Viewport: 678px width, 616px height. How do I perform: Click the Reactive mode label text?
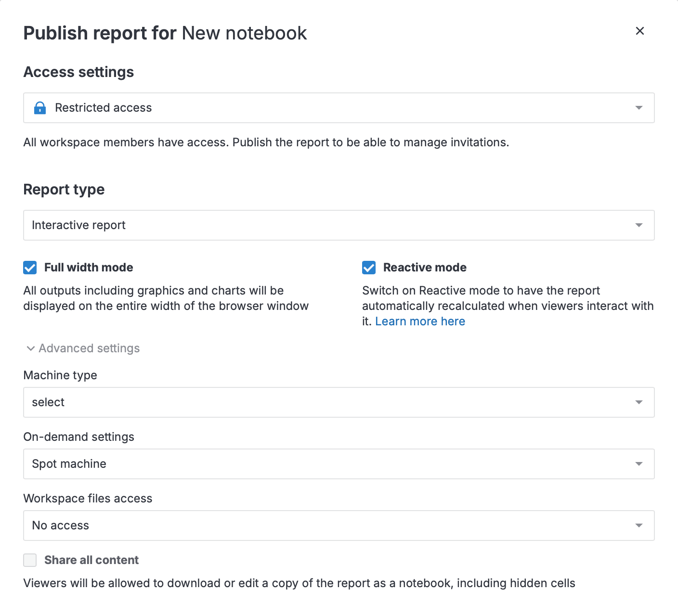[x=425, y=268]
